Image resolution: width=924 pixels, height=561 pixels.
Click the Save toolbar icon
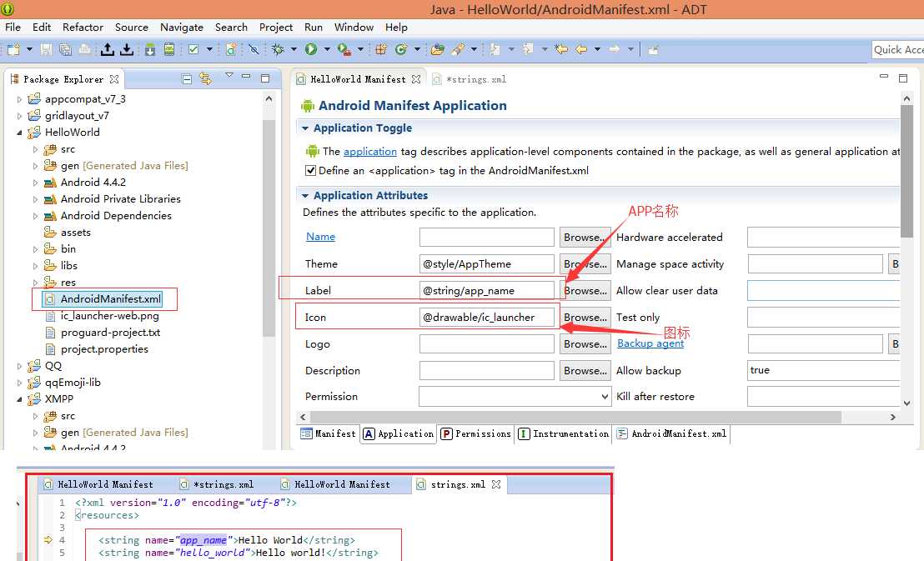(46, 49)
